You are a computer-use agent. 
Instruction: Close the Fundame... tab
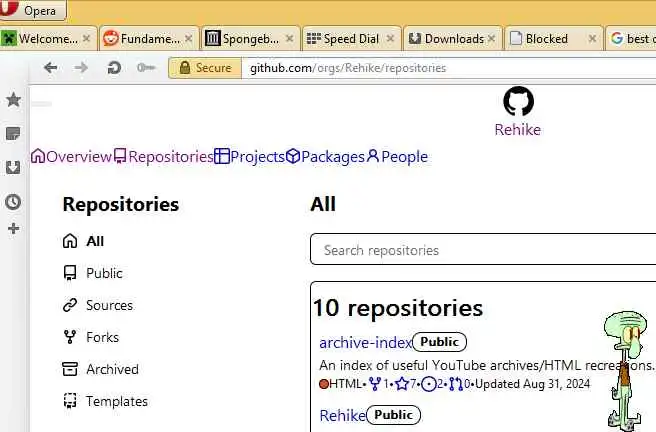click(189, 38)
